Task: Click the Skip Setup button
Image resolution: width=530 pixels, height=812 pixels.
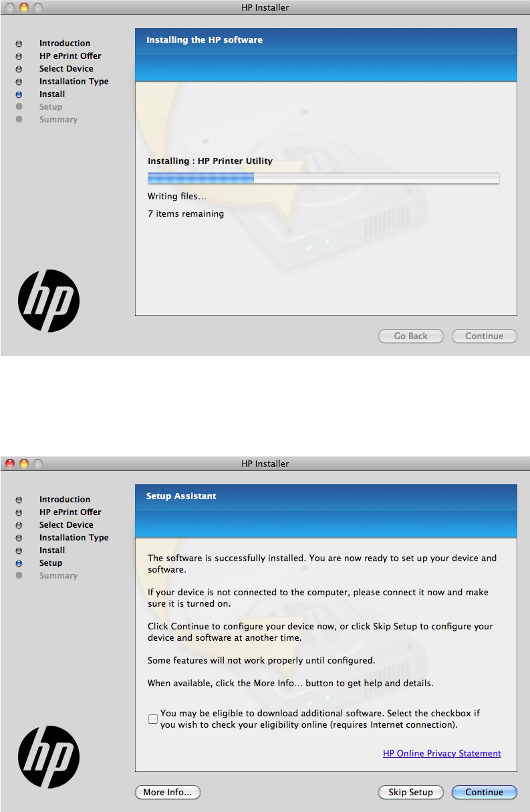Action: 410,792
